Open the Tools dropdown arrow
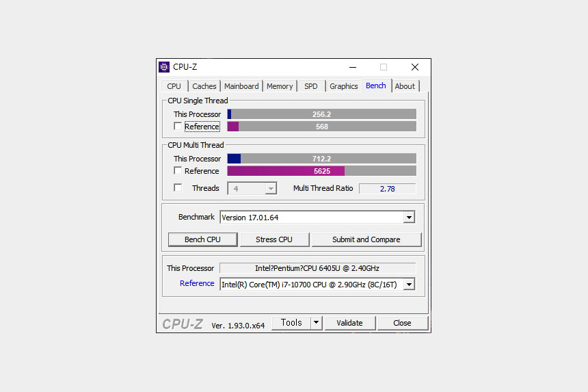588x392 pixels. click(x=316, y=323)
